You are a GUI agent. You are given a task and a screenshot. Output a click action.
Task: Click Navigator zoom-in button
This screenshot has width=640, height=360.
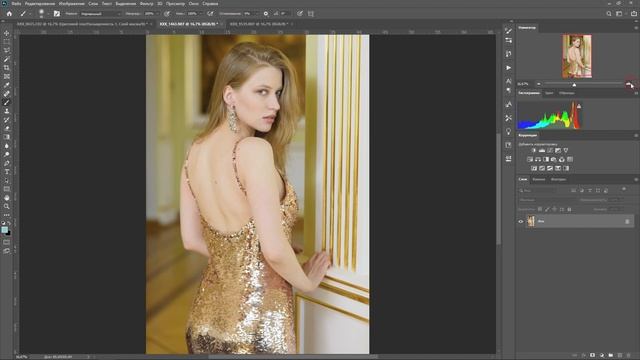coord(629,84)
